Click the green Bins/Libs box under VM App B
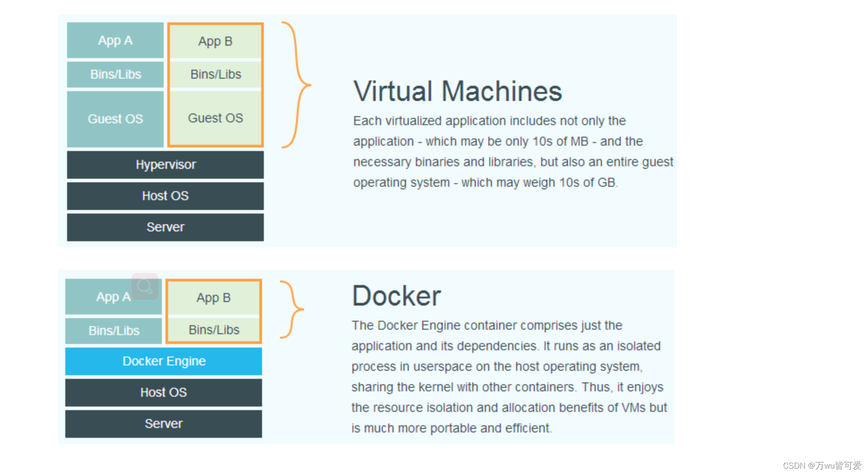868x474 pixels. 216,75
